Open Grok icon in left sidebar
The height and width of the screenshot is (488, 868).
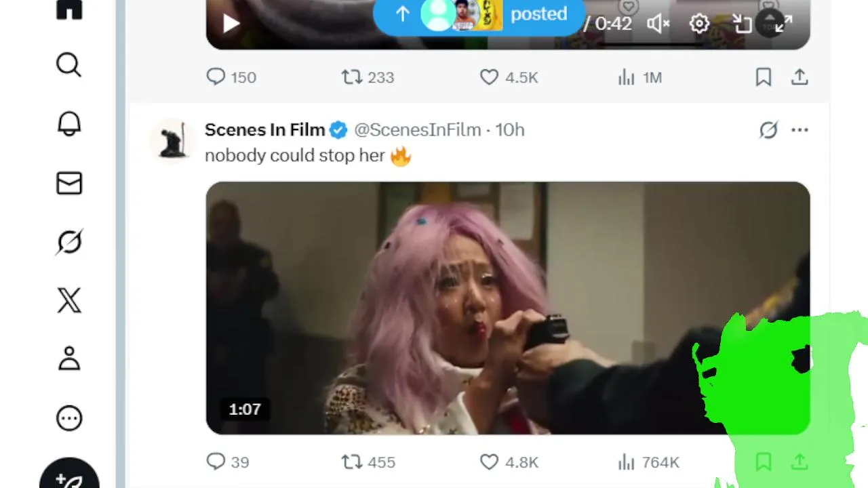pyautogui.click(x=68, y=242)
